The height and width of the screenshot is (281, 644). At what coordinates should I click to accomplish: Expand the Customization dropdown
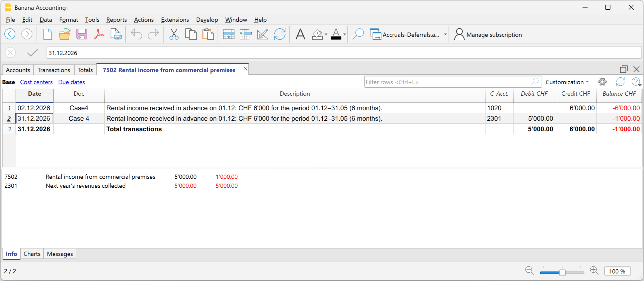[x=567, y=82]
